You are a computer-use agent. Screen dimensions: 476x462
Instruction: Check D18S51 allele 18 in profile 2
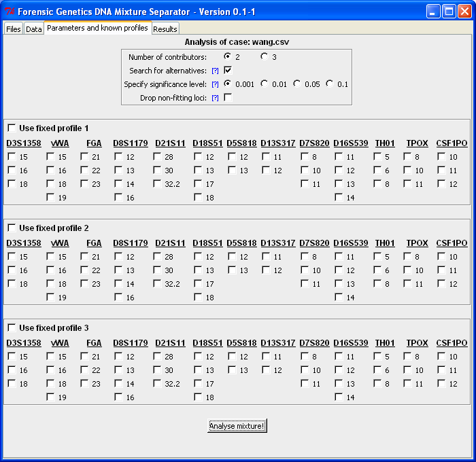coord(199,298)
